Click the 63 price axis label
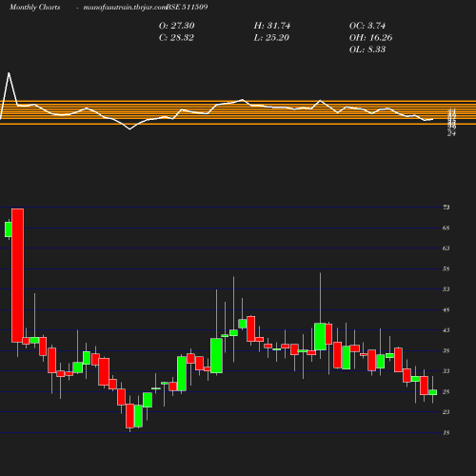476x476 pixels. 446,248
